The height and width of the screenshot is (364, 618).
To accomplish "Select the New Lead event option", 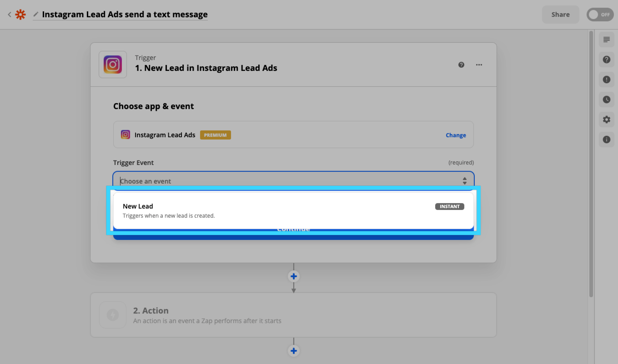I will coord(293,211).
